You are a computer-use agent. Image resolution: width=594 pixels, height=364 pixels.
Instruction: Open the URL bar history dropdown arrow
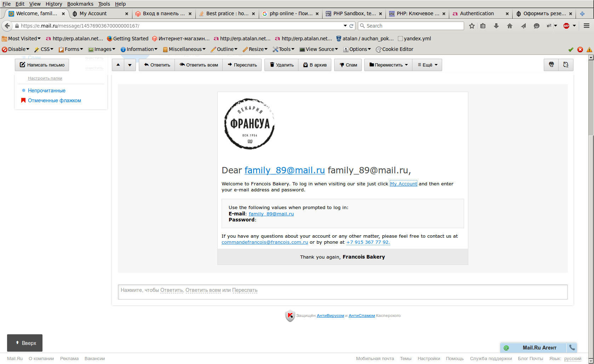[x=345, y=26]
